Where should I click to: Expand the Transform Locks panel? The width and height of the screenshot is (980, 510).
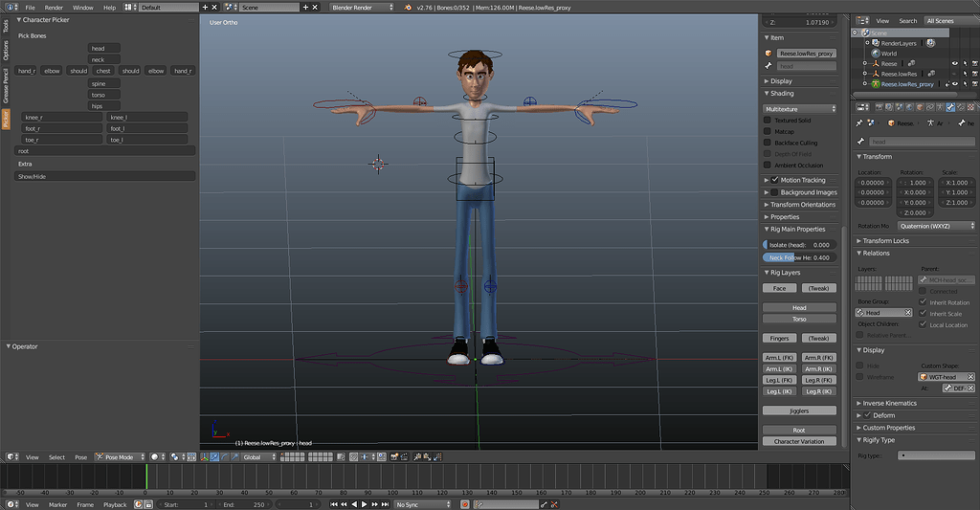885,240
